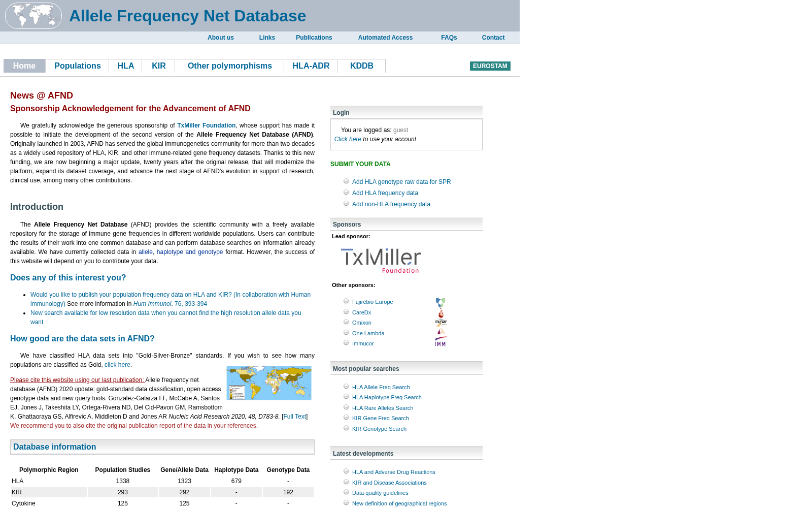Open the About us menu link

[221, 38]
